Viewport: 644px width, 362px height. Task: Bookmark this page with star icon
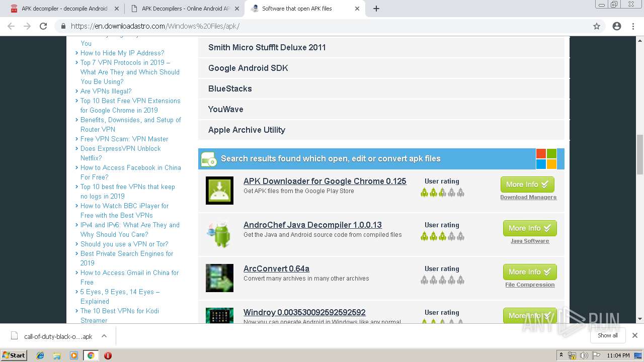(597, 26)
